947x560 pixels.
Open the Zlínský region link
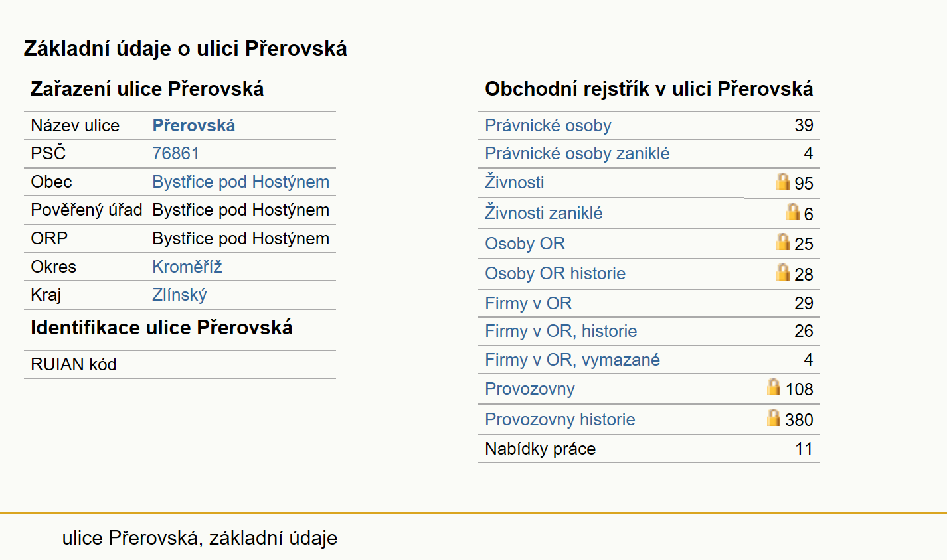(179, 295)
